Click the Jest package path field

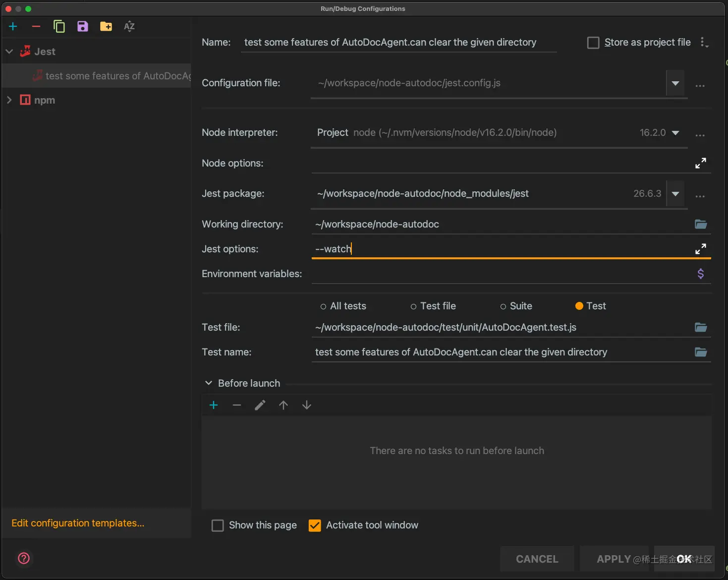(488, 194)
